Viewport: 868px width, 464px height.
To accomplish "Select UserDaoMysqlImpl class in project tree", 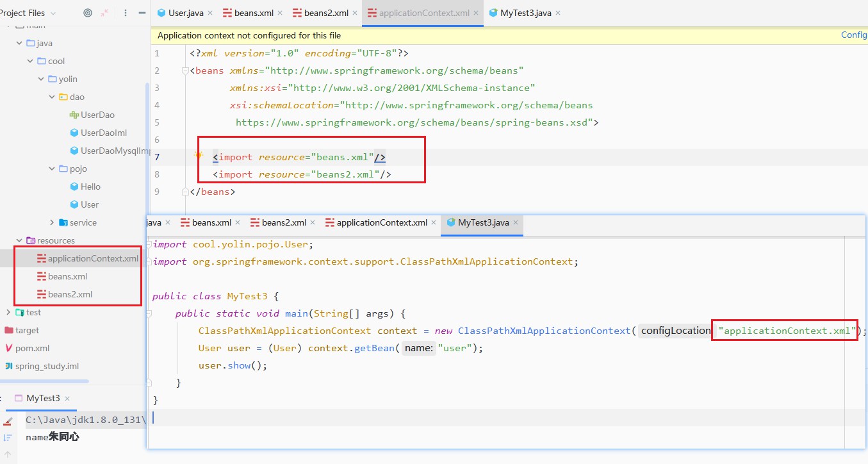I will point(108,151).
